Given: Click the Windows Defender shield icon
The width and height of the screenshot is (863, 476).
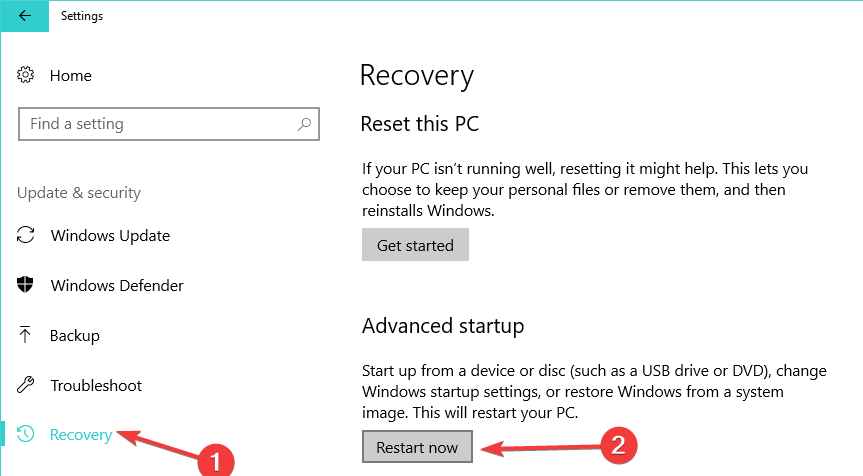Looking at the screenshot, I should coord(26,286).
